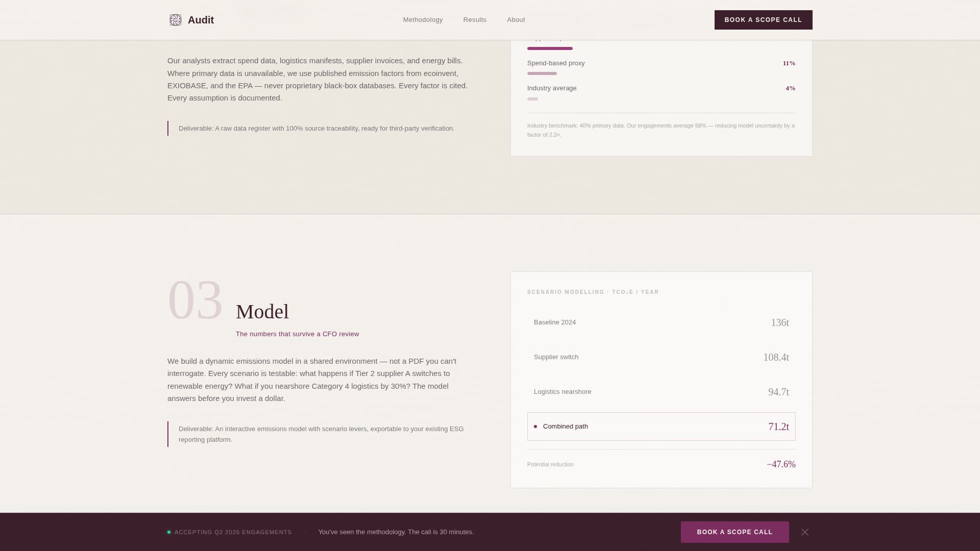The height and width of the screenshot is (551, 980).
Task: Select the Logistics nearshore scenario row
Action: tap(661, 392)
